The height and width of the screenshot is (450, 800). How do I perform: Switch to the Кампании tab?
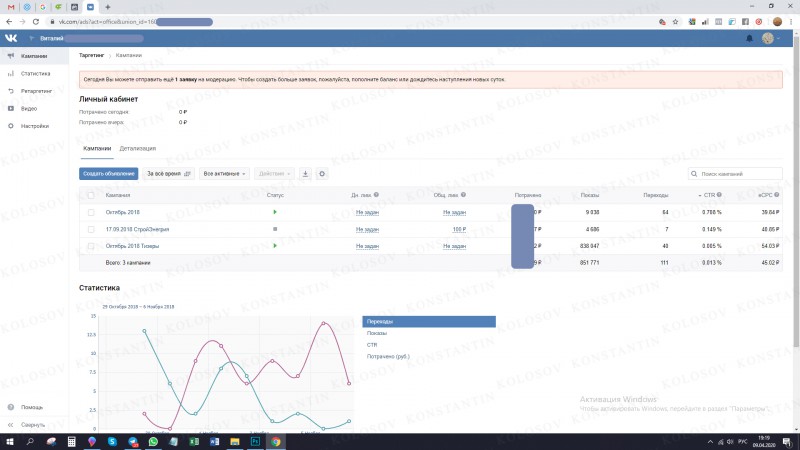click(97, 148)
